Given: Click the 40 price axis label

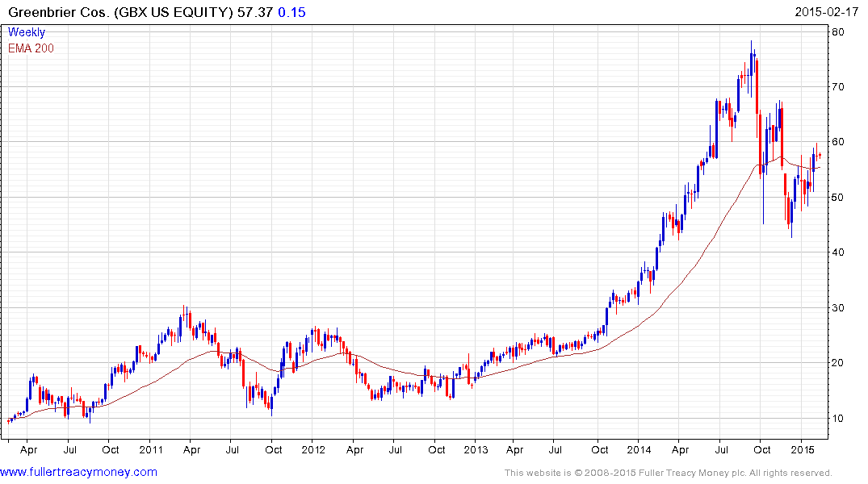Looking at the screenshot, I should pos(838,252).
